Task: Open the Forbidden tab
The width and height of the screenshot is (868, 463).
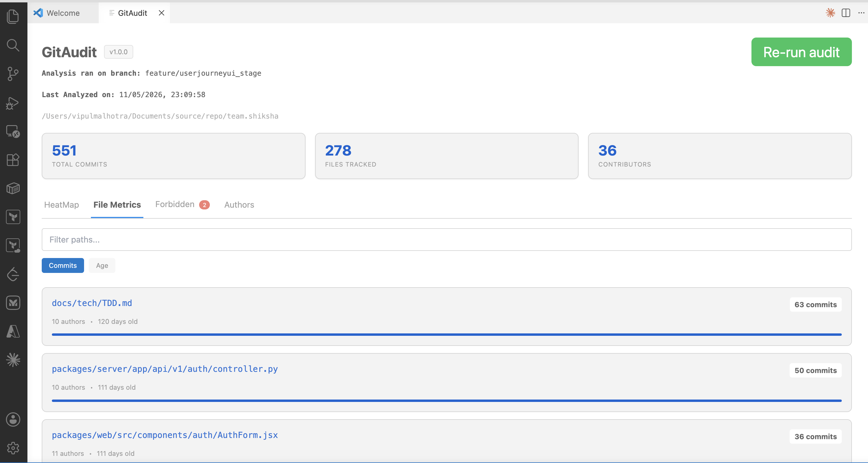Action: point(182,204)
